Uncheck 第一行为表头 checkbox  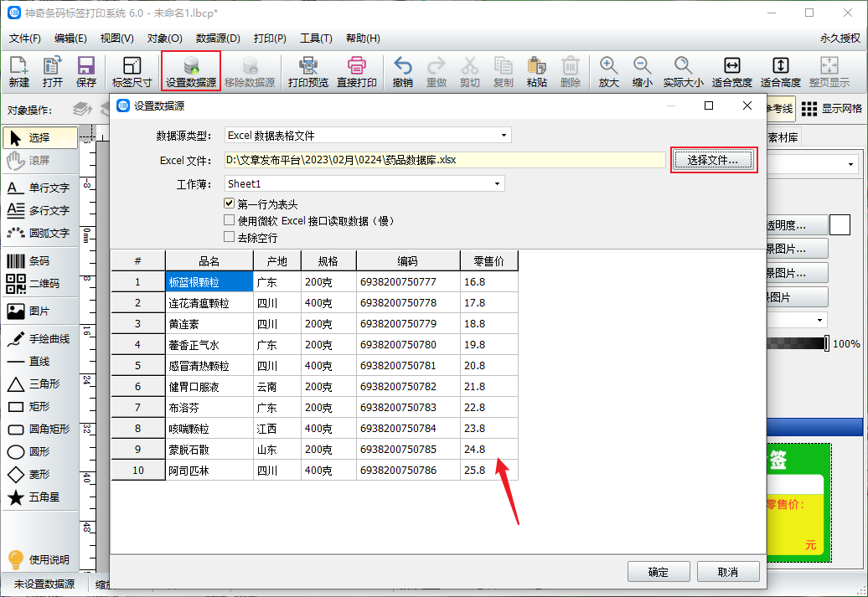pos(230,203)
